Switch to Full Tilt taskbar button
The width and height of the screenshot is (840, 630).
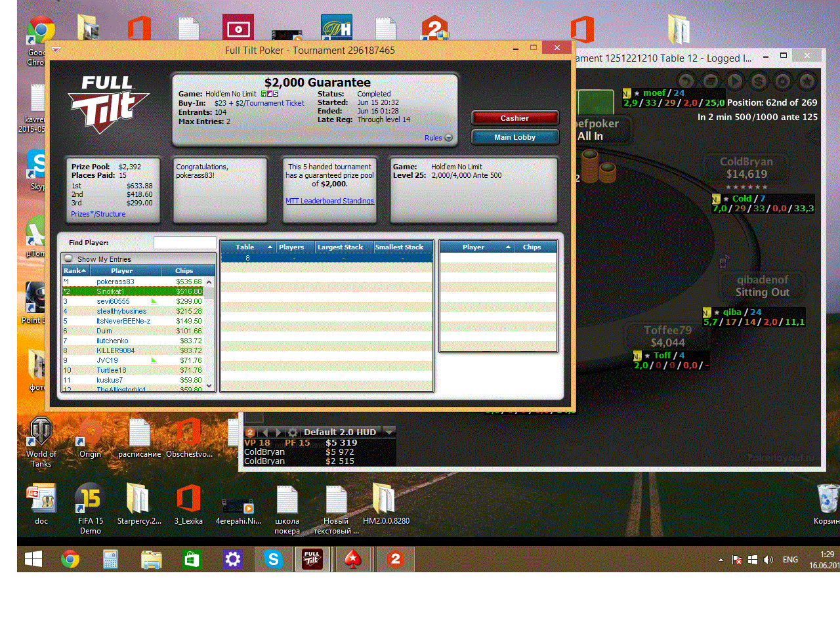[312, 559]
